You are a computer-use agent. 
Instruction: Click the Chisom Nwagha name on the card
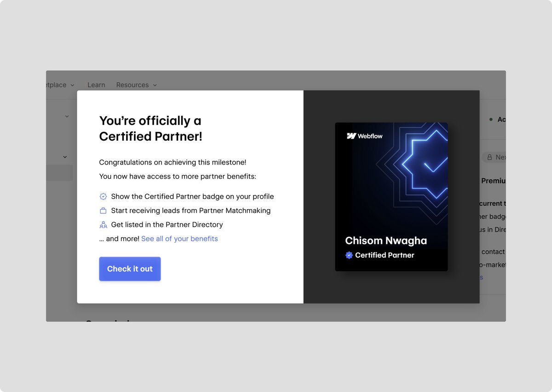386,240
